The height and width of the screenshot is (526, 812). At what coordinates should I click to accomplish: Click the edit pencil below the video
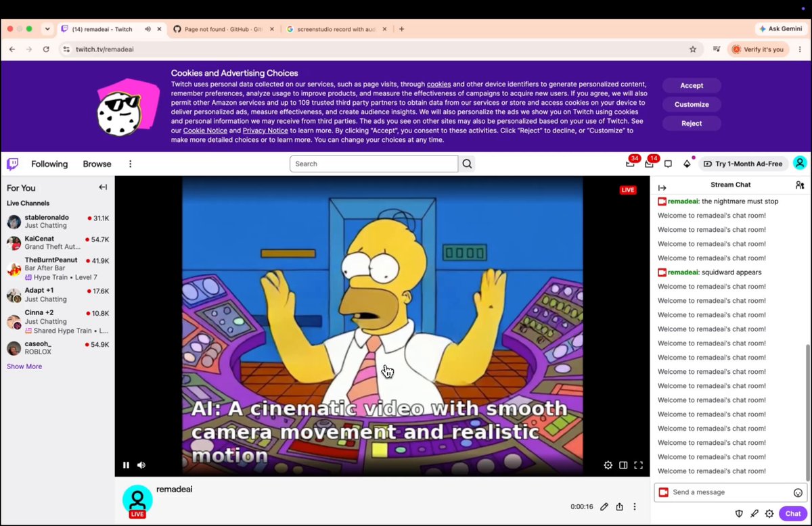(604, 507)
